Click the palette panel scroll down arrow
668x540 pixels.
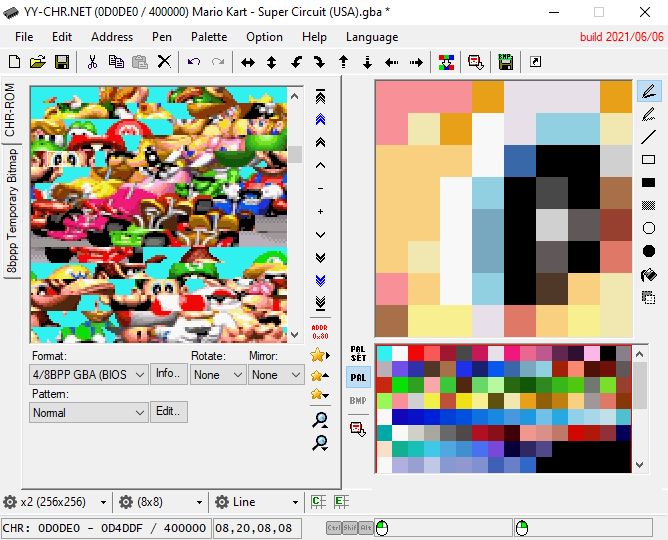[x=639, y=465]
